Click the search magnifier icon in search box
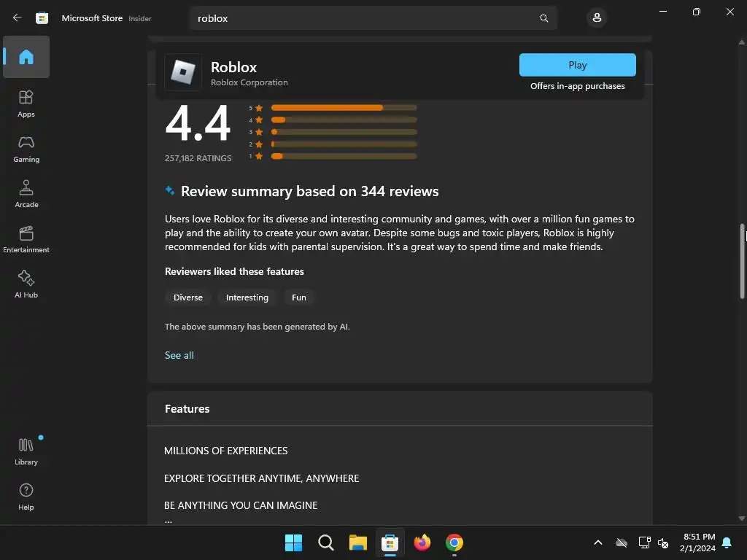Viewport: 747px width, 560px height. click(x=543, y=18)
